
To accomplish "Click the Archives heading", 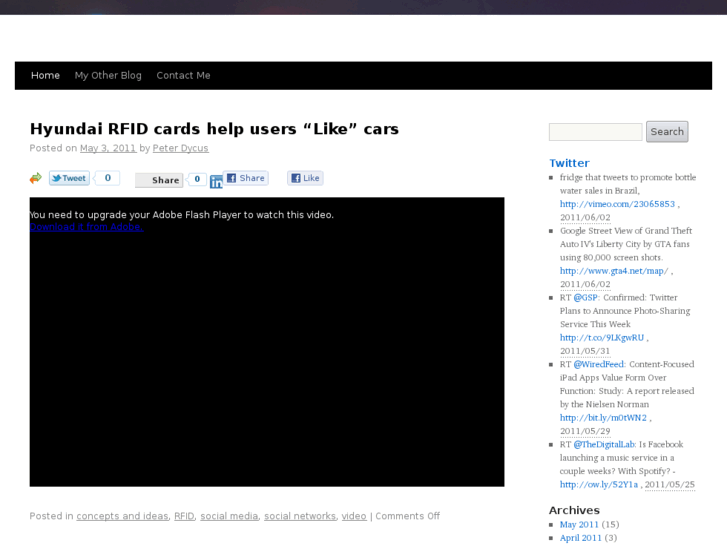I will tap(574, 510).
